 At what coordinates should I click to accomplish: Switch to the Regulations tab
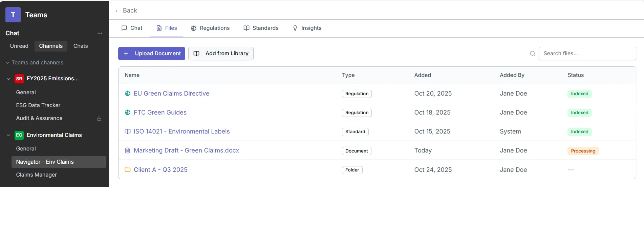(x=210, y=28)
